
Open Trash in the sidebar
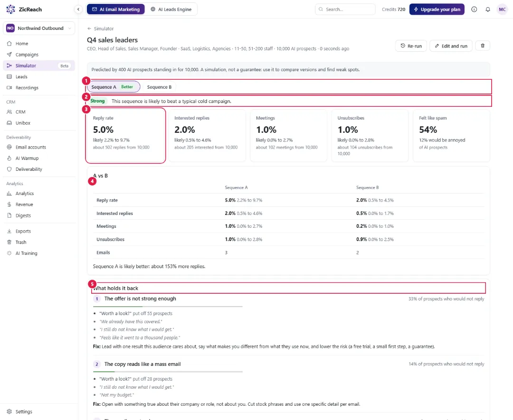[39, 242]
